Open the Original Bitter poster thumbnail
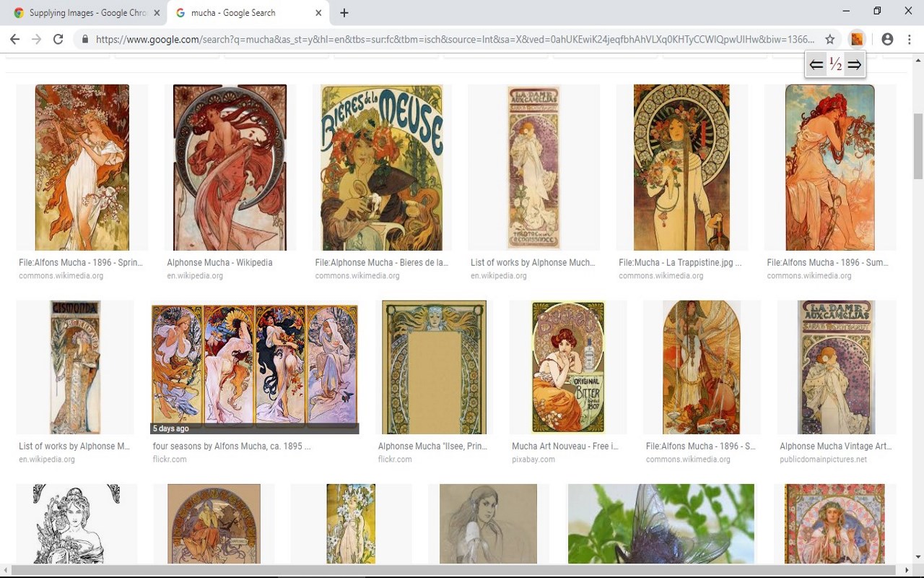Screen dimensions: 924x578 pyautogui.click(x=568, y=367)
